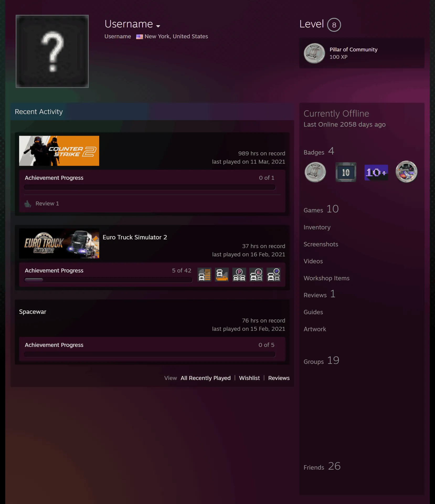
Task: Open the Pillar of Community text link
Action: point(353,50)
